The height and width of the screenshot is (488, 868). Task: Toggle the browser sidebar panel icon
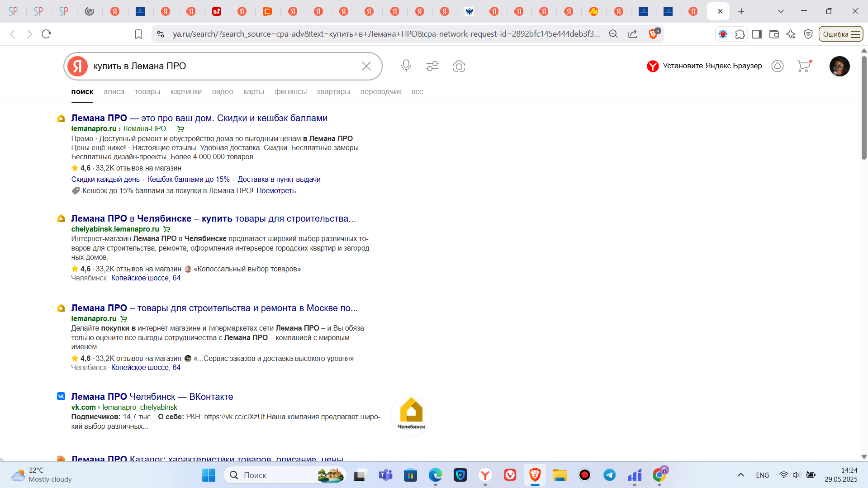(757, 34)
